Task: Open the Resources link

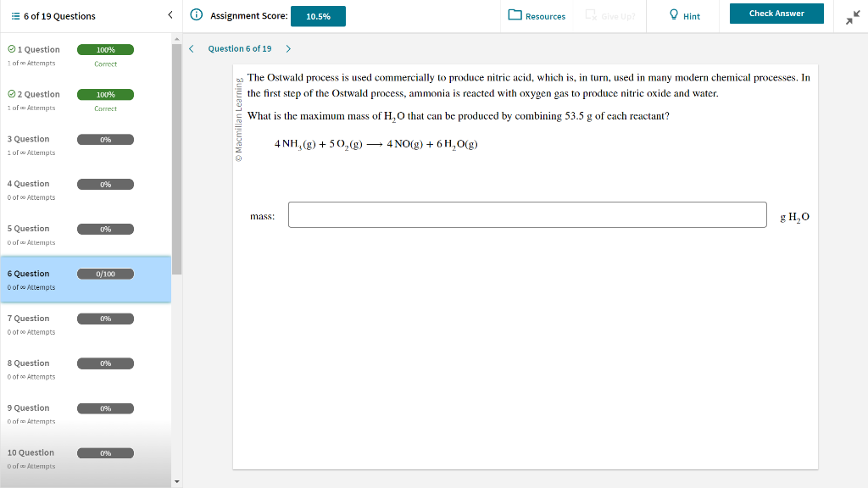Action: (x=545, y=17)
